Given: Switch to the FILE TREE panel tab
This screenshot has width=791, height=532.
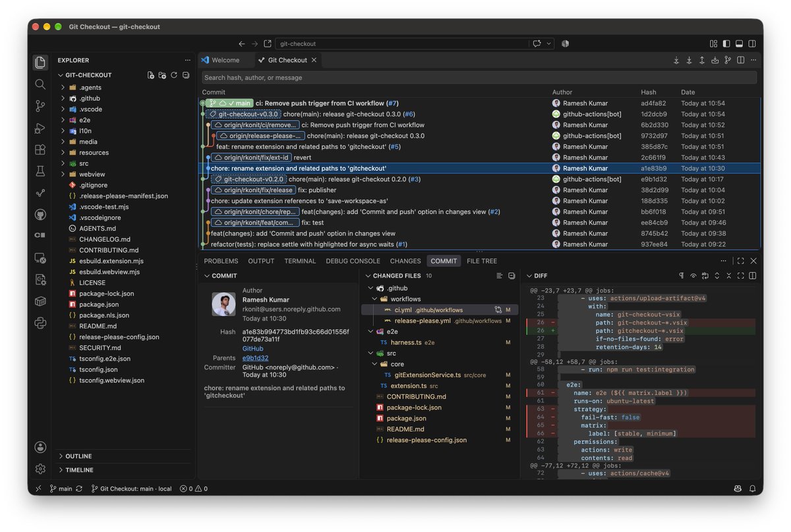Looking at the screenshot, I should point(482,261).
